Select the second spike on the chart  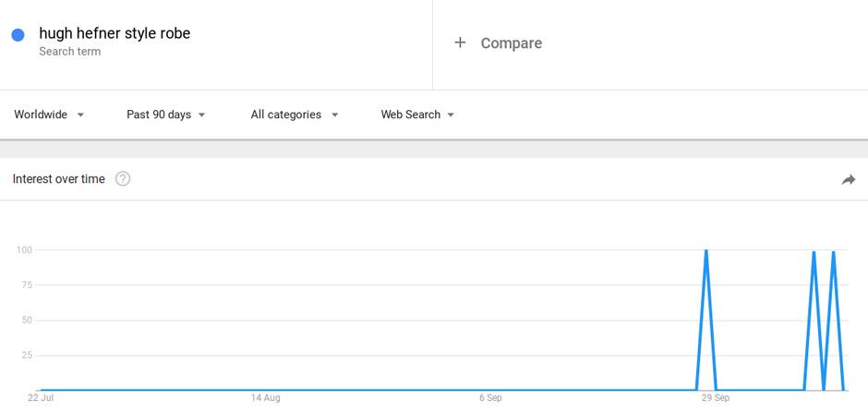[814, 252]
